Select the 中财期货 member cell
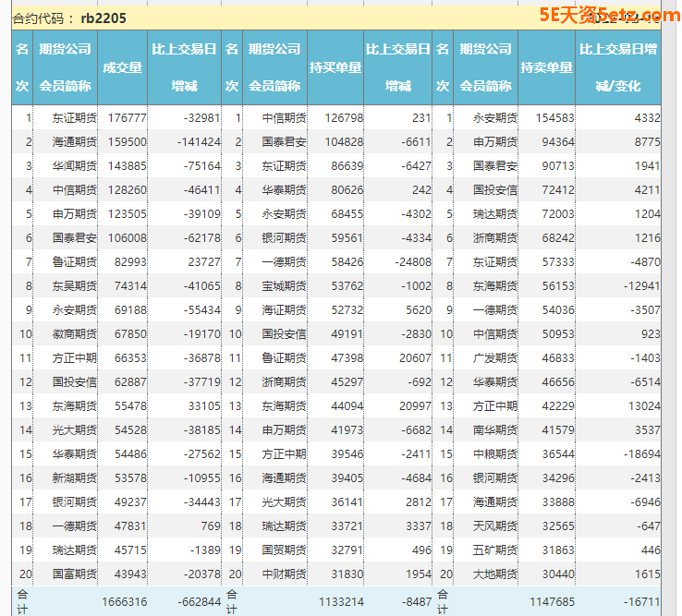 285,574
